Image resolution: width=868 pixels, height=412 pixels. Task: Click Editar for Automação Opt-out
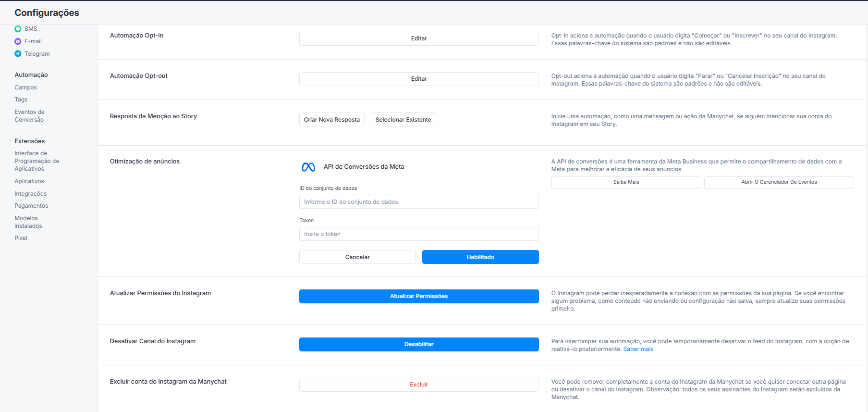coord(419,79)
